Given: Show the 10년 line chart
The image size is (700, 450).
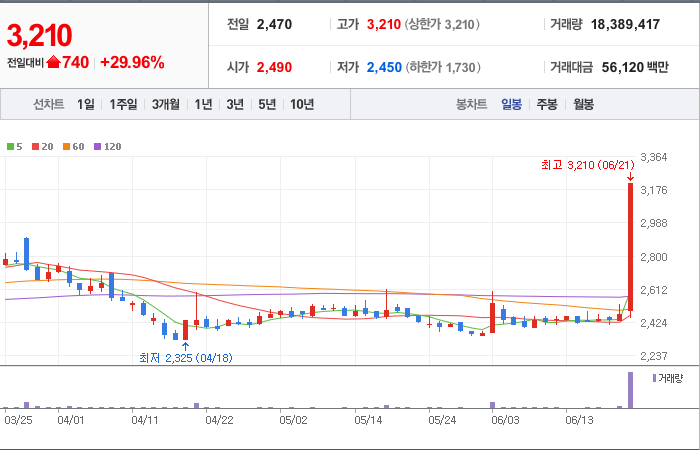Looking at the screenshot, I should pyautogui.click(x=302, y=104).
